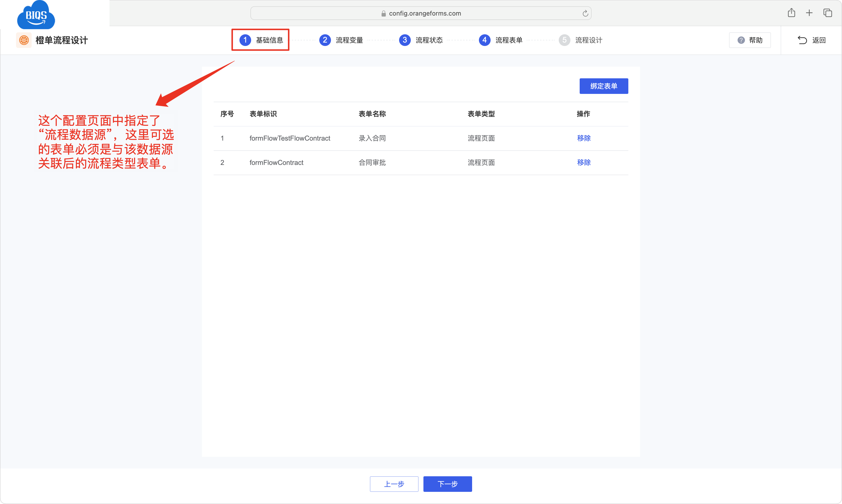Viewport: 842px width, 504px height.
Task: Click 下一步 button
Action: [448, 484]
